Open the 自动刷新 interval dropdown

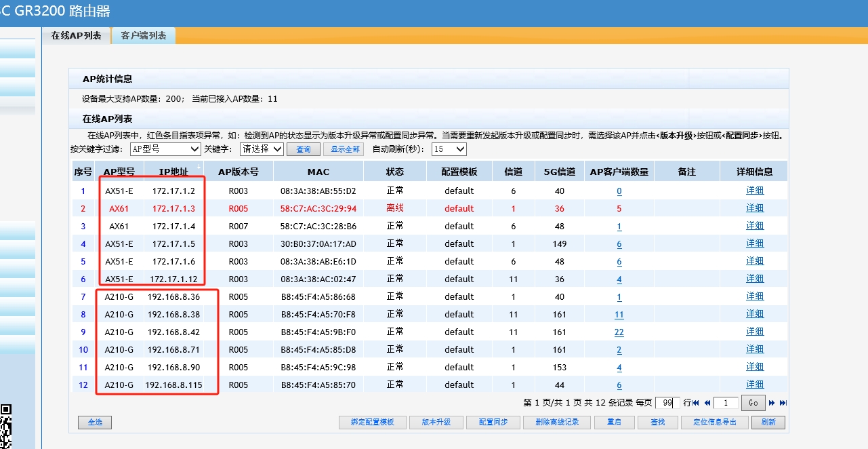449,149
